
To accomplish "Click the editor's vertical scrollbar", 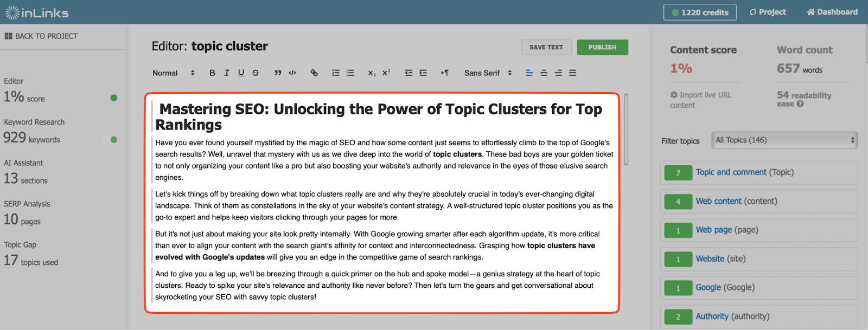I will point(626,130).
